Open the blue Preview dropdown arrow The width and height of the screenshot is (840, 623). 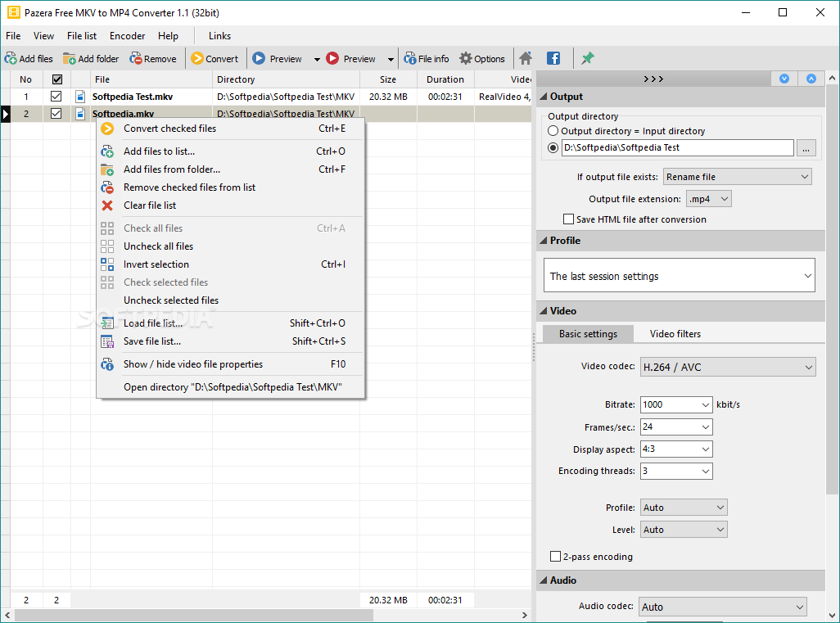[x=317, y=59]
